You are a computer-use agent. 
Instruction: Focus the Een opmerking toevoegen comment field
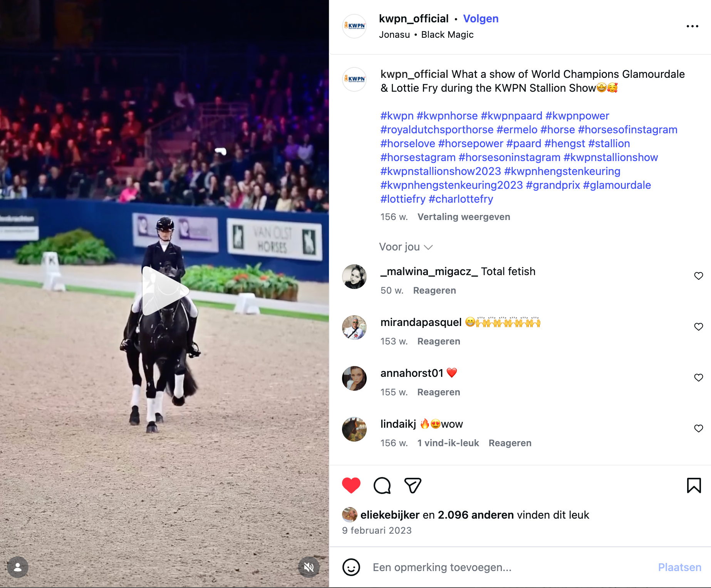[x=508, y=567]
